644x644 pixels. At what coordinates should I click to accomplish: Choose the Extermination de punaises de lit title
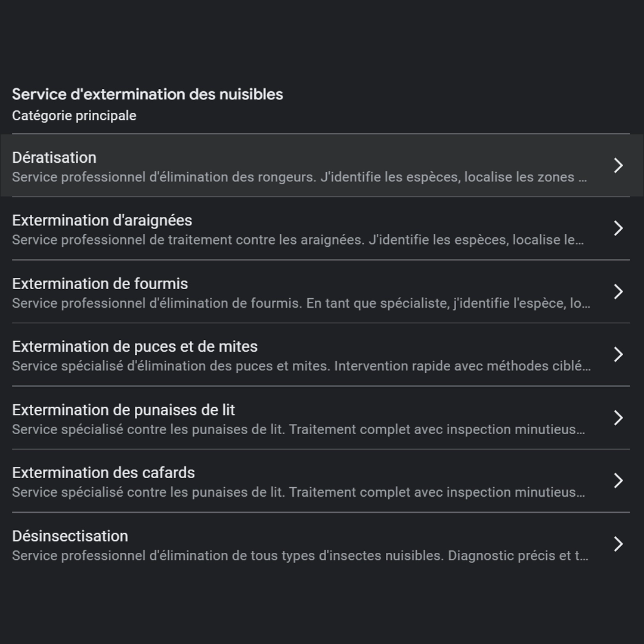(x=123, y=410)
